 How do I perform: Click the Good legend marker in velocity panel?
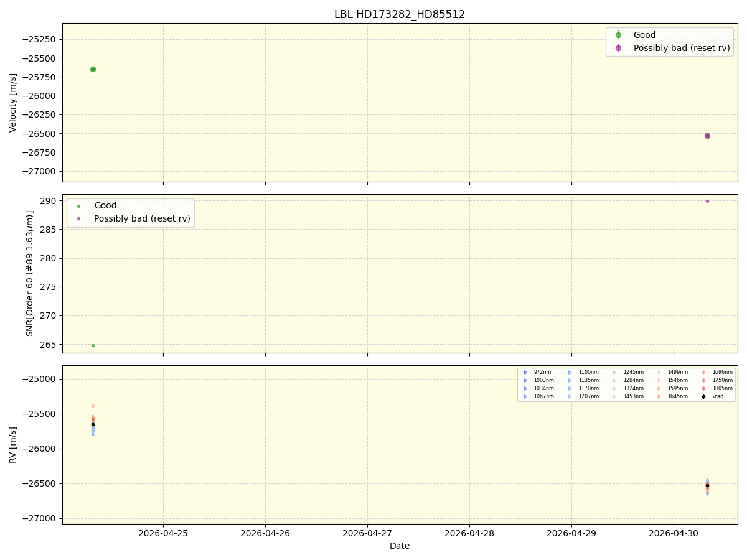[x=618, y=35]
